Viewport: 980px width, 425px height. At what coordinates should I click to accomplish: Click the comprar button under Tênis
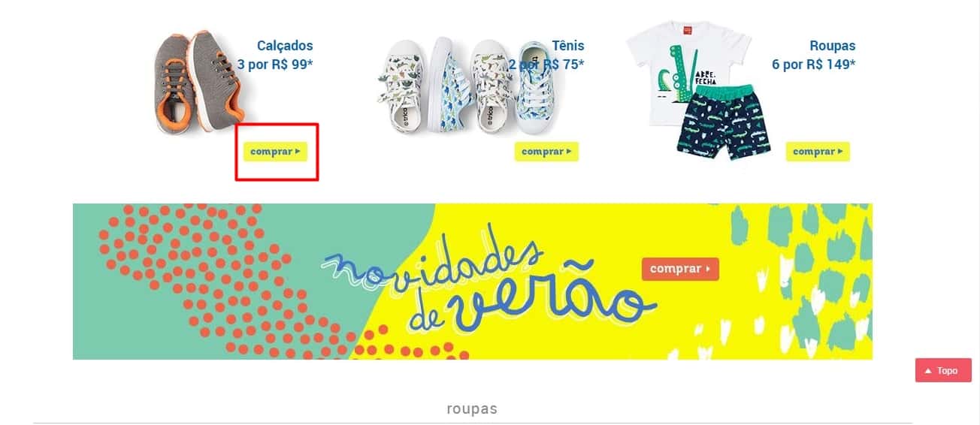[546, 151]
